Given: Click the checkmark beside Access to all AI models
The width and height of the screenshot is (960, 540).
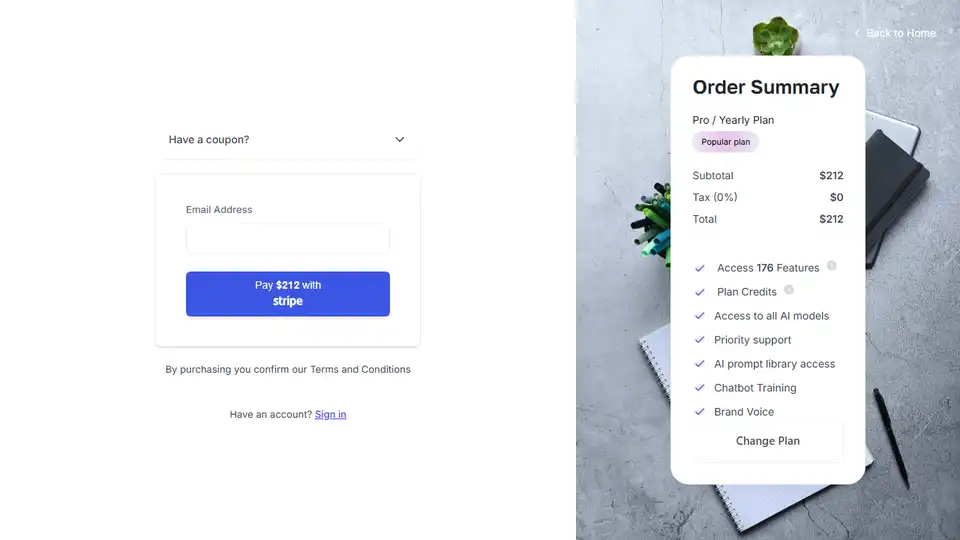Looking at the screenshot, I should [700, 316].
